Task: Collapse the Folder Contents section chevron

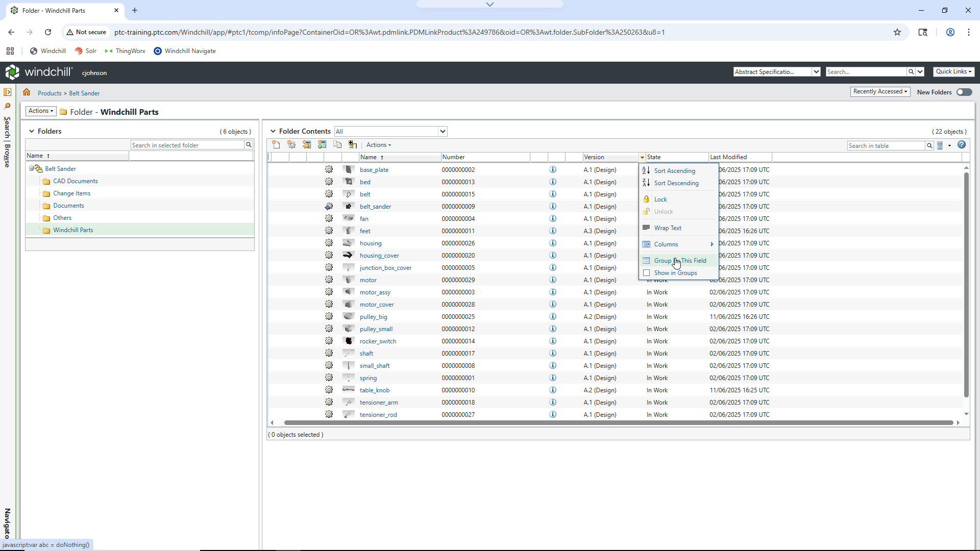Action: coord(273,132)
